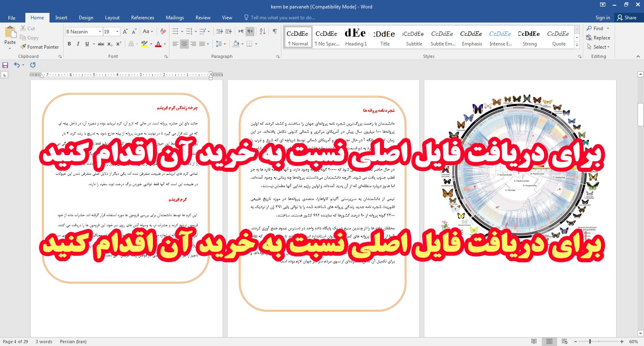
Task: Click the Tell me what you want search box
Action: point(283,18)
